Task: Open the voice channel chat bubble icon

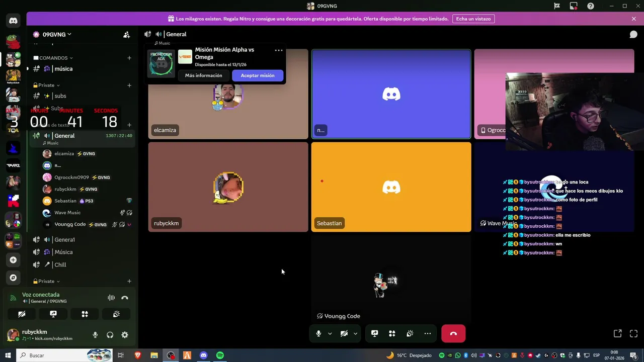Action: tap(633, 34)
